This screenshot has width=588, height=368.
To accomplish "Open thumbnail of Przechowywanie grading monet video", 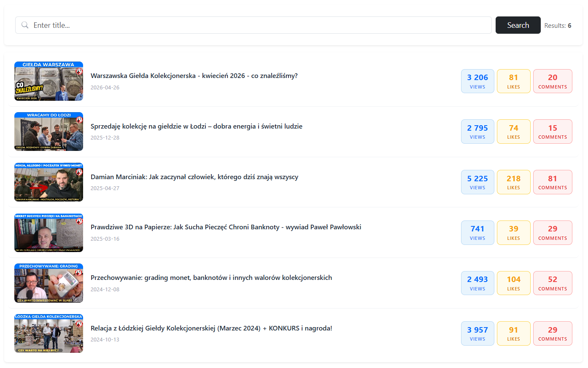I will [49, 283].
